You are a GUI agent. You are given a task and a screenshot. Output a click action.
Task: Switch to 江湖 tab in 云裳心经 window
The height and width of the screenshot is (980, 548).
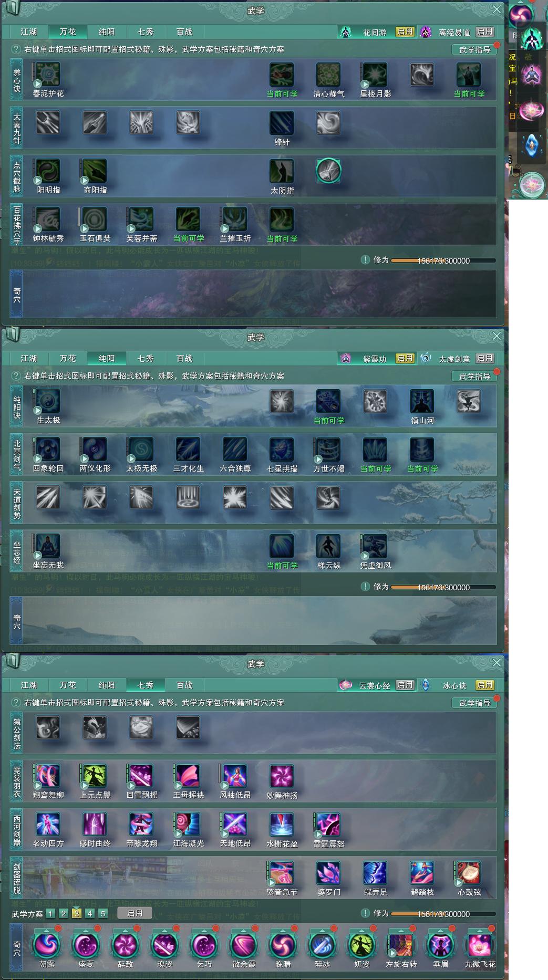(29, 685)
